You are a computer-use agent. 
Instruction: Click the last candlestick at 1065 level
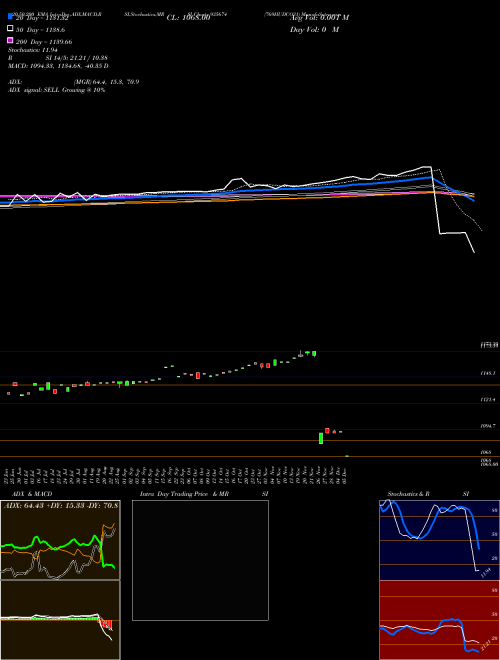(x=347, y=456)
